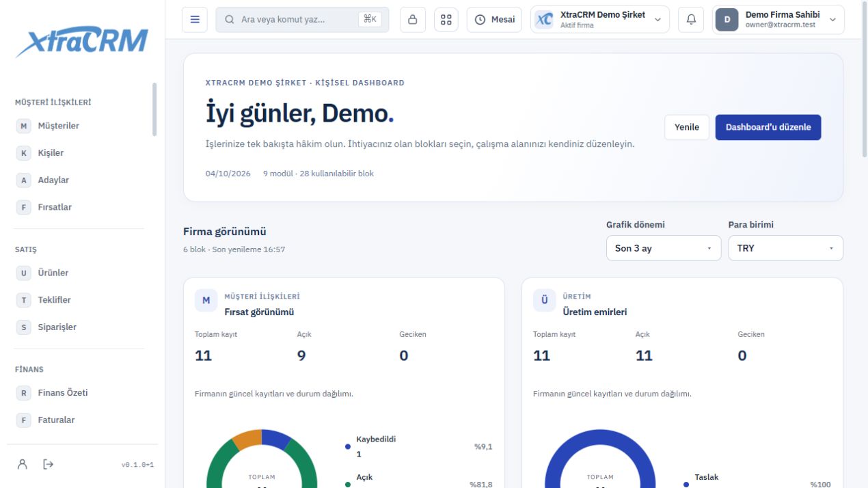Click the Mesai button
The height and width of the screenshot is (488, 868).
495,20
